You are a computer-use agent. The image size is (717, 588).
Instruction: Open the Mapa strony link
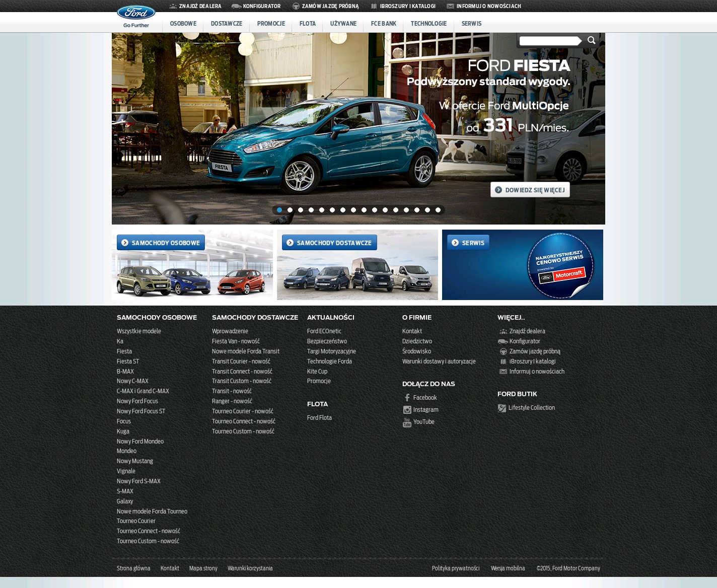coord(203,568)
